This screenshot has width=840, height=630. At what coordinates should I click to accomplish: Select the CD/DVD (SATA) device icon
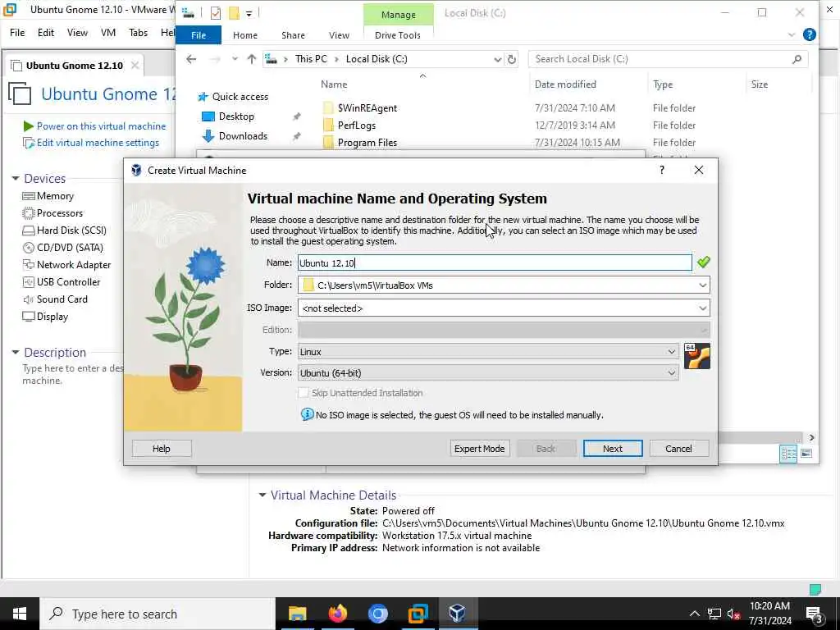pos(29,248)
